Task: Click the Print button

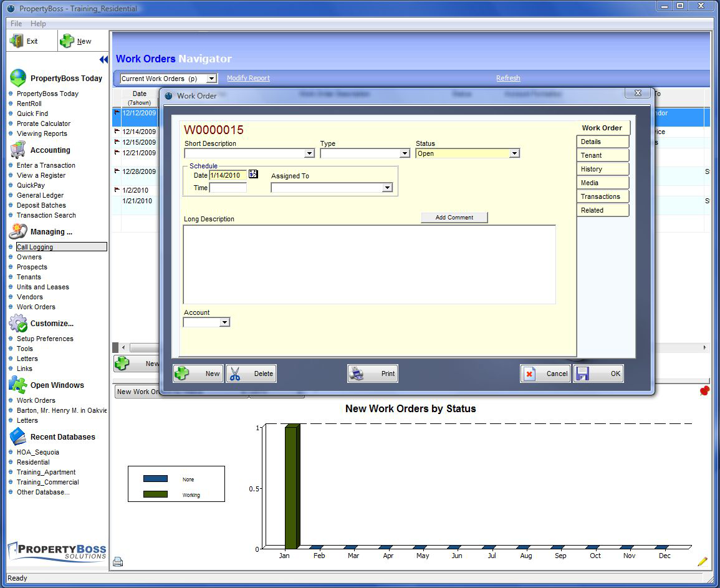Action: point(372,374)
